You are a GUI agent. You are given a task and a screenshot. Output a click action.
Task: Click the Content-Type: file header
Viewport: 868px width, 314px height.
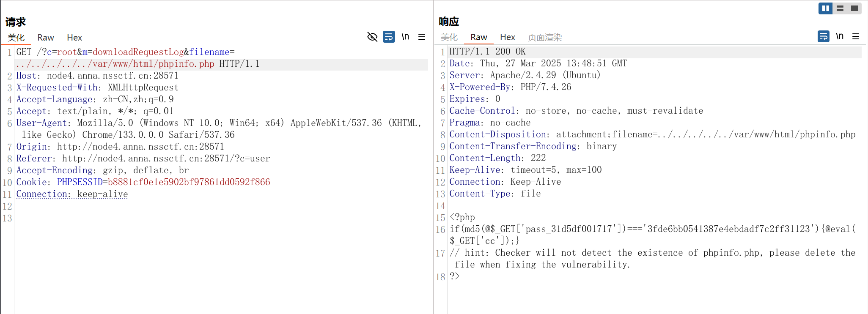(495, 194)
